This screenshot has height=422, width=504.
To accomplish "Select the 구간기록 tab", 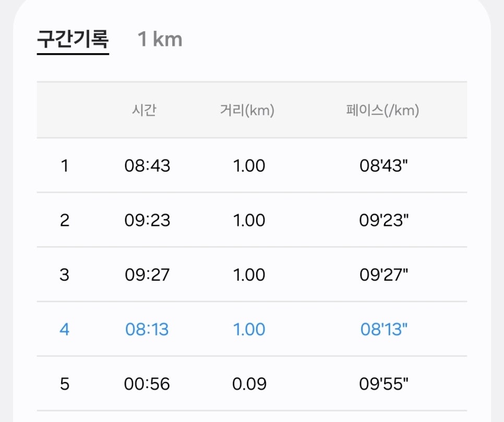I will (73, 39).
